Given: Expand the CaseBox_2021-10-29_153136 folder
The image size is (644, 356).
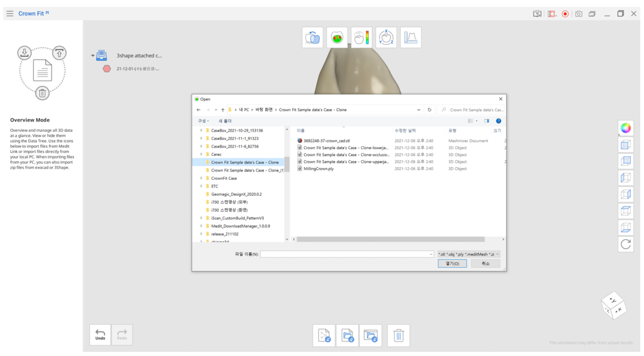Looking at the screenshot, I should click(201, 130).
